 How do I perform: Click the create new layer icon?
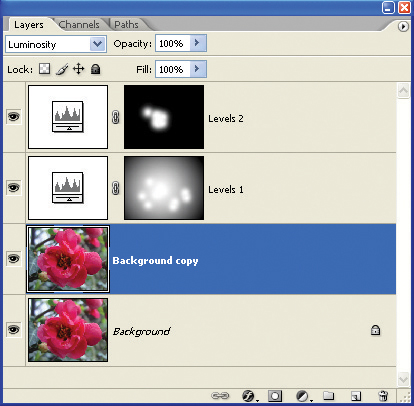point(356,396)
